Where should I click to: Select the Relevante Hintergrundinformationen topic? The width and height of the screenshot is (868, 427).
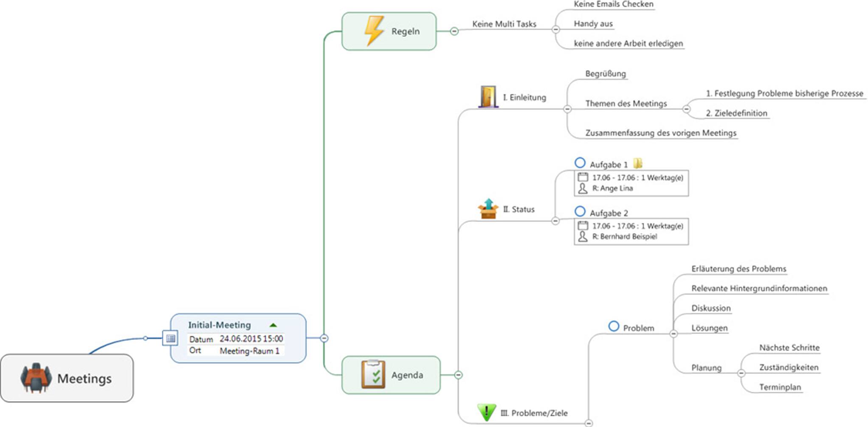pos(759,289)
